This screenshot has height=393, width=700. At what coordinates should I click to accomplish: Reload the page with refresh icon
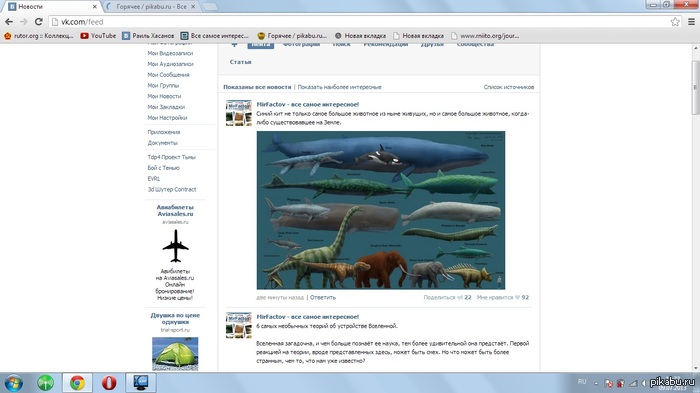click(x=38, y=21)
